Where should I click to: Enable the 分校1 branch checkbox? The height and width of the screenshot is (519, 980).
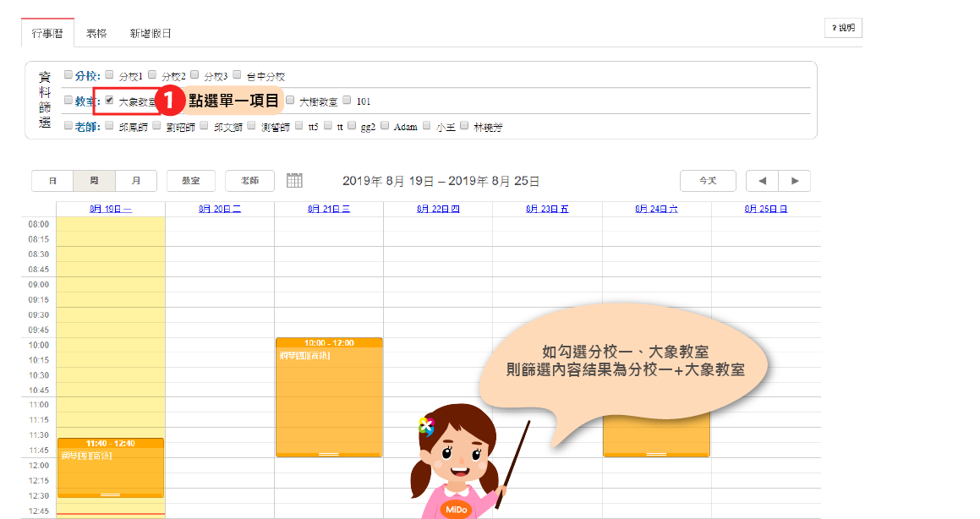(109, 75)
